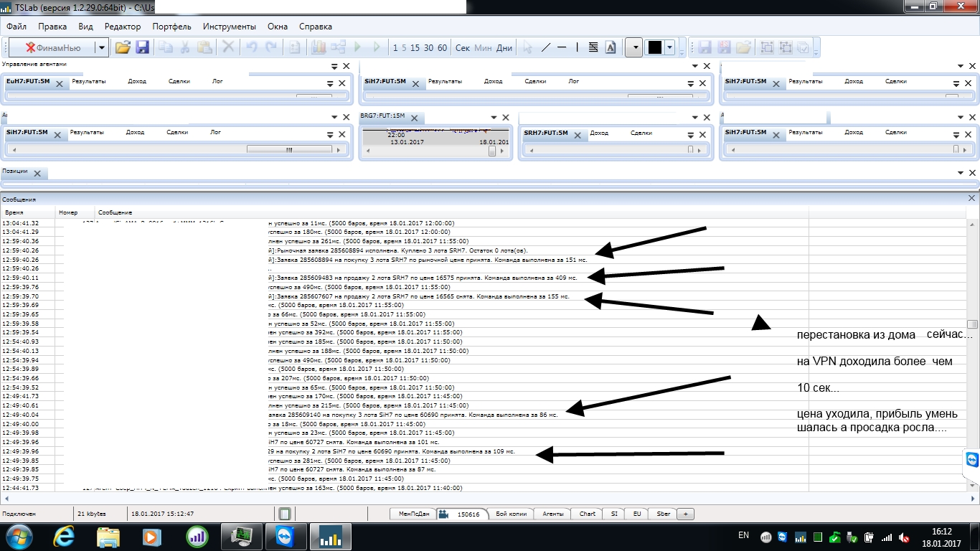The width and height of the screenshot is (980, 551).
Task: Click the Paste clipboard icon
Action: (204, 47)
